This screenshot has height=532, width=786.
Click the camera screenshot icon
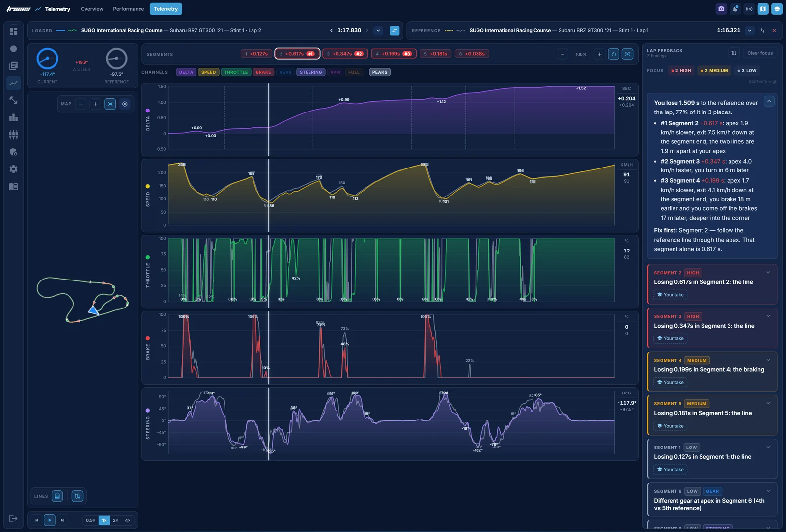point(721,9)
